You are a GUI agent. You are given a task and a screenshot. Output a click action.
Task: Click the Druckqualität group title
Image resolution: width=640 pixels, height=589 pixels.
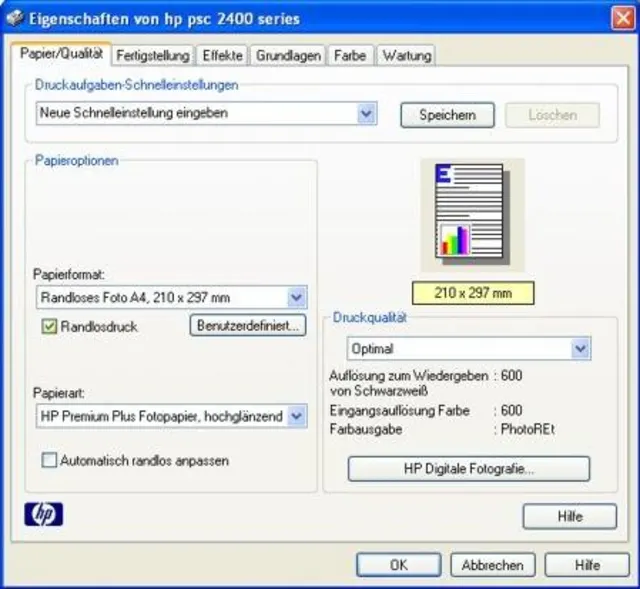click(370, 318)
